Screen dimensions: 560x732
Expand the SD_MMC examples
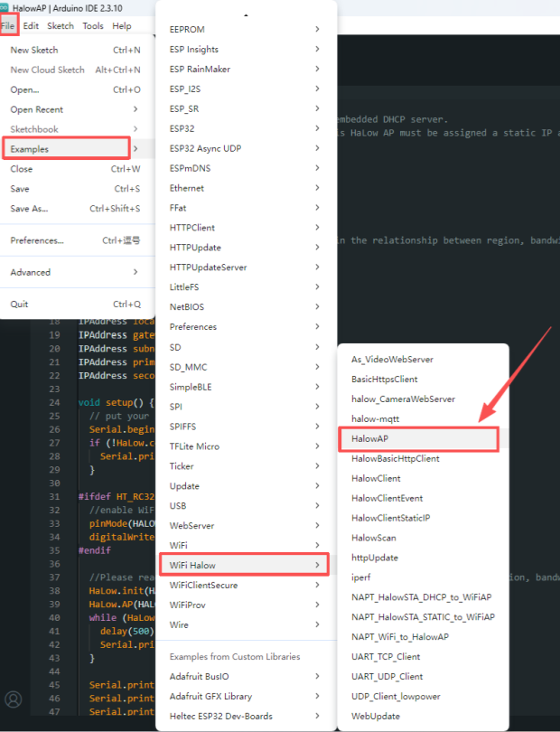(246, 367)
